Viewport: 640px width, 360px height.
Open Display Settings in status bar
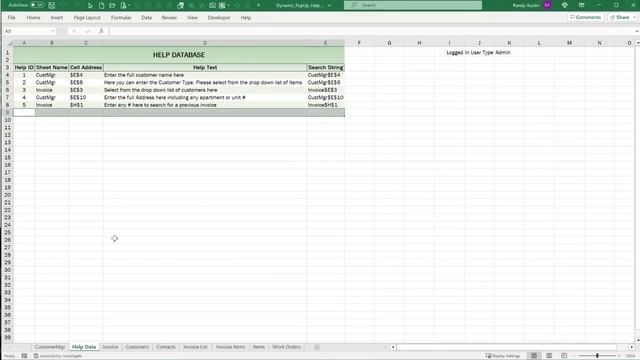click(503, 356)
